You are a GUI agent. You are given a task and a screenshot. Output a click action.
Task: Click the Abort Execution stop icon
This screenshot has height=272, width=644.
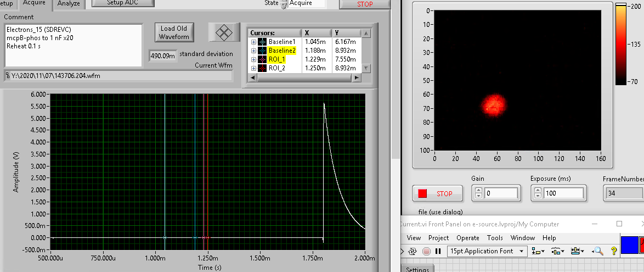pos(426,251)
